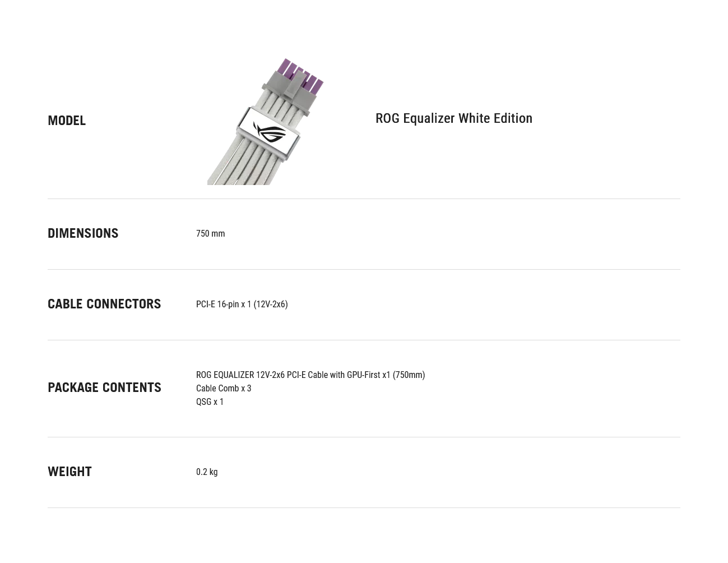Click the silver cable clip on image
This screenshot has width=728, height=563.
[x=270, y=133]
